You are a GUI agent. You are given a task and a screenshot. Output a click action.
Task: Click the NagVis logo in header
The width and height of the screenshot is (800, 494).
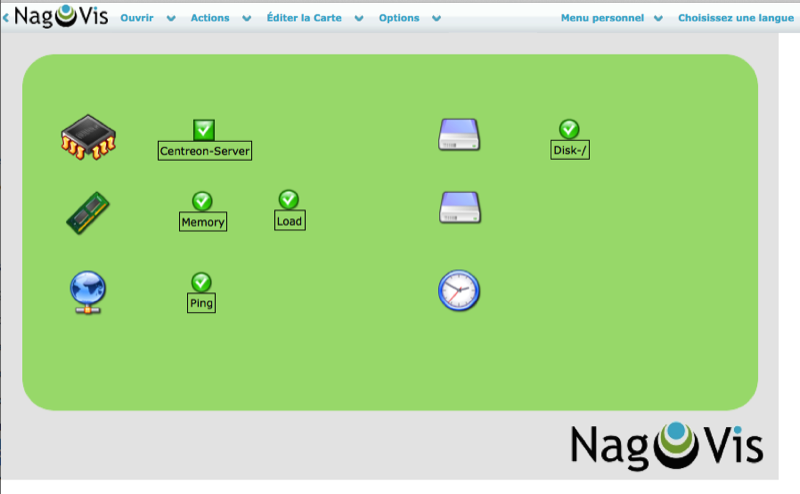pos(60,17)
